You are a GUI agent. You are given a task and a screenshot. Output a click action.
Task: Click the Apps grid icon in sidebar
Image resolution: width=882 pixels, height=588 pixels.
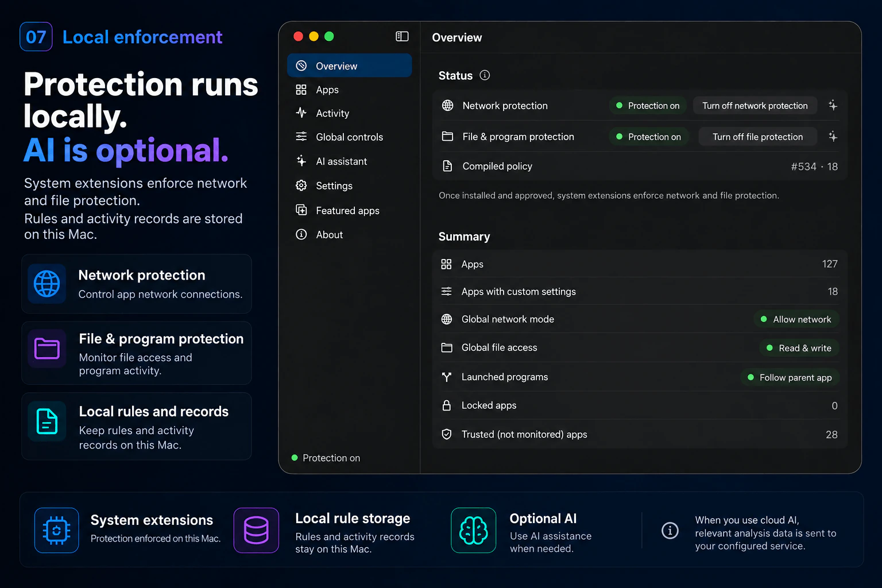[301, 90]
